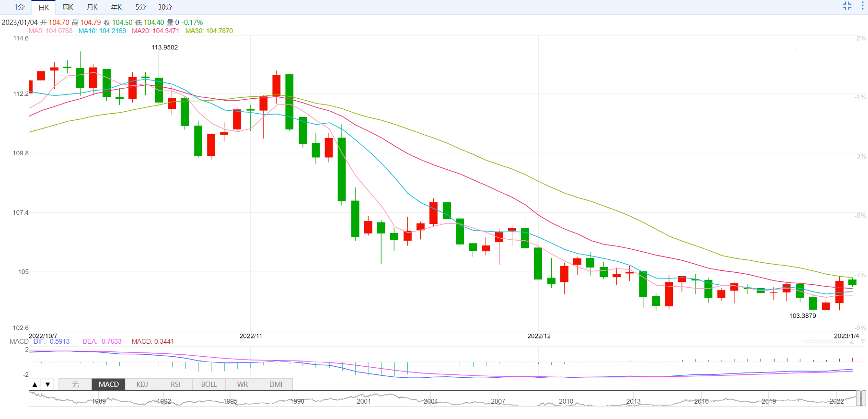This screenshot has width=868, height=419.
Task: Click the range slider's left window handle
Action: pos(857,398)
